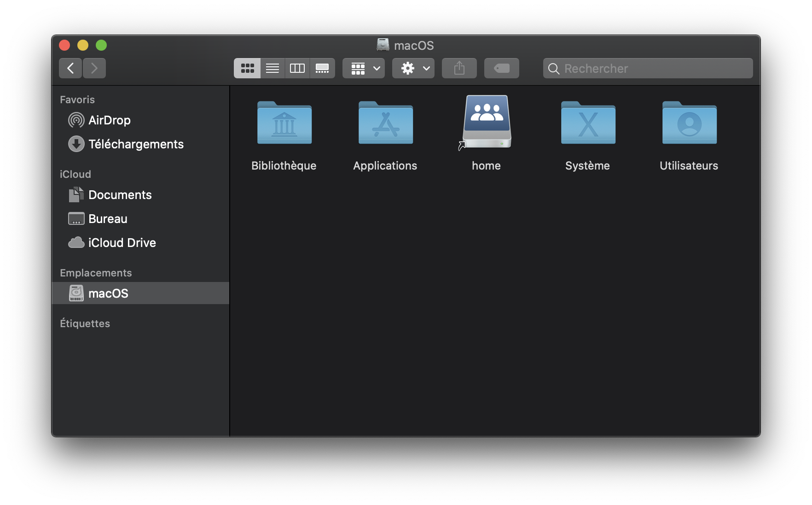Minimize the window with yellow button
Image resolution: width=812 pixels, height=505 pixels.
pos(83,45)
